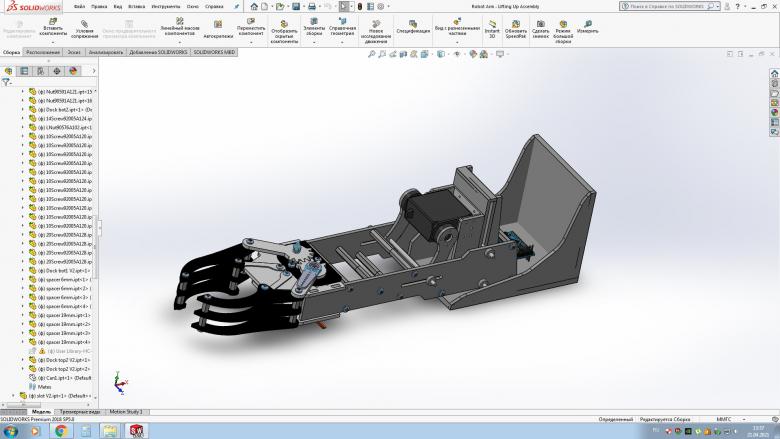Click the Section View icon
The image size is (780, 439).
403,54
